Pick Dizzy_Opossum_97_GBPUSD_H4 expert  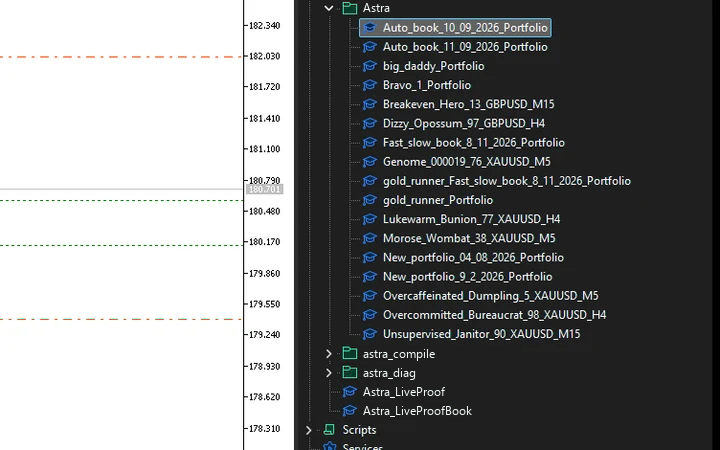pos(464,124)
